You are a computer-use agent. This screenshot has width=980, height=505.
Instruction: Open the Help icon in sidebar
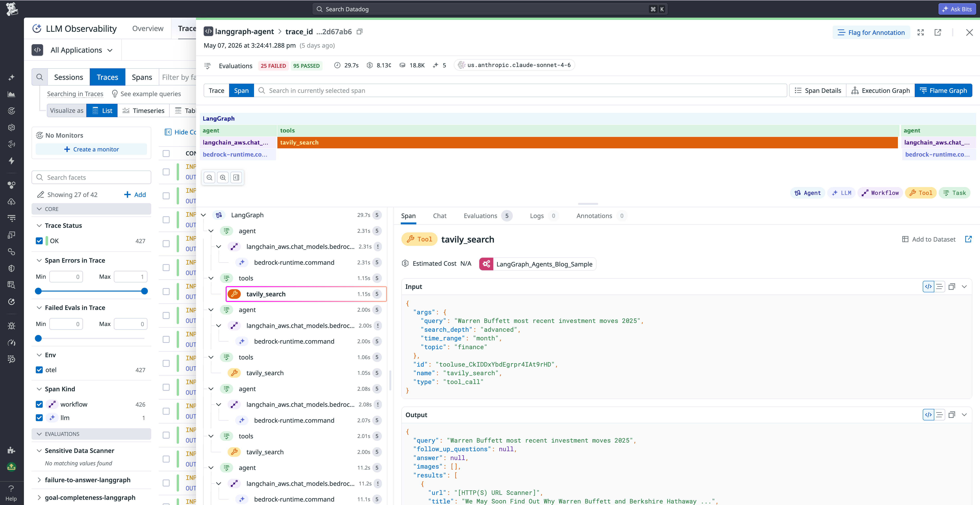(x=11, y=493)
